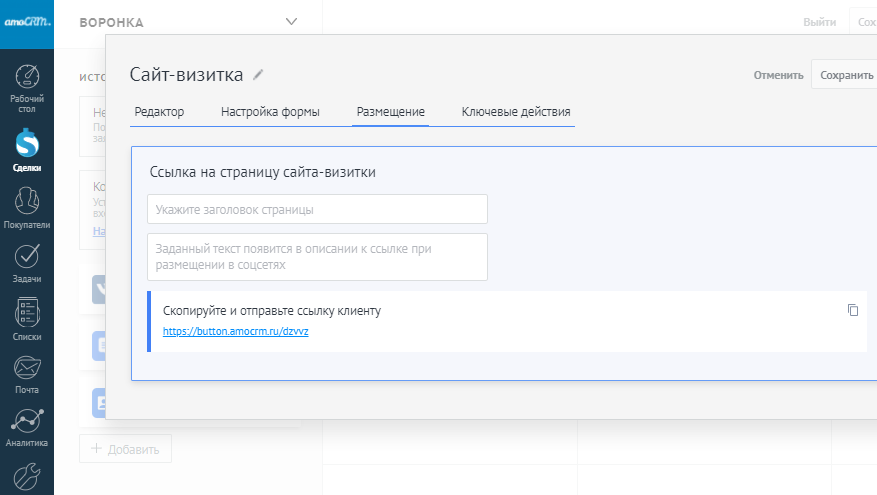Open Аналитика in the sidebar
This screenshot has width=877, height=495.
pyautogui.click(x=27, y=427)
